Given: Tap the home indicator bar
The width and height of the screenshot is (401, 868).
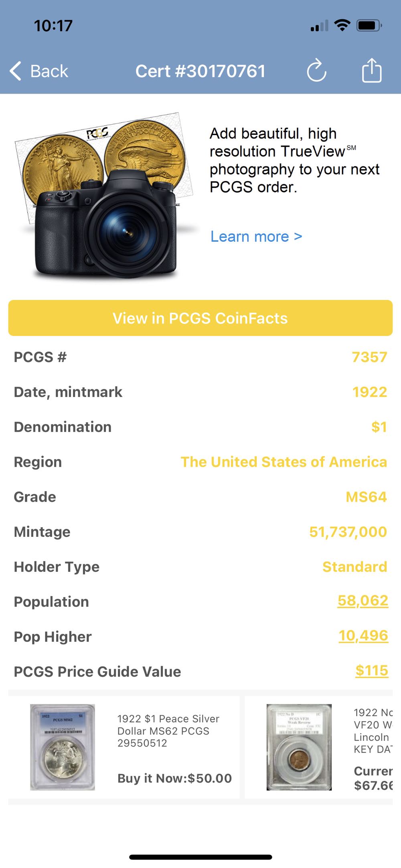Looking at the screenshot, I should pyautogui.click(x=200, y=857).
